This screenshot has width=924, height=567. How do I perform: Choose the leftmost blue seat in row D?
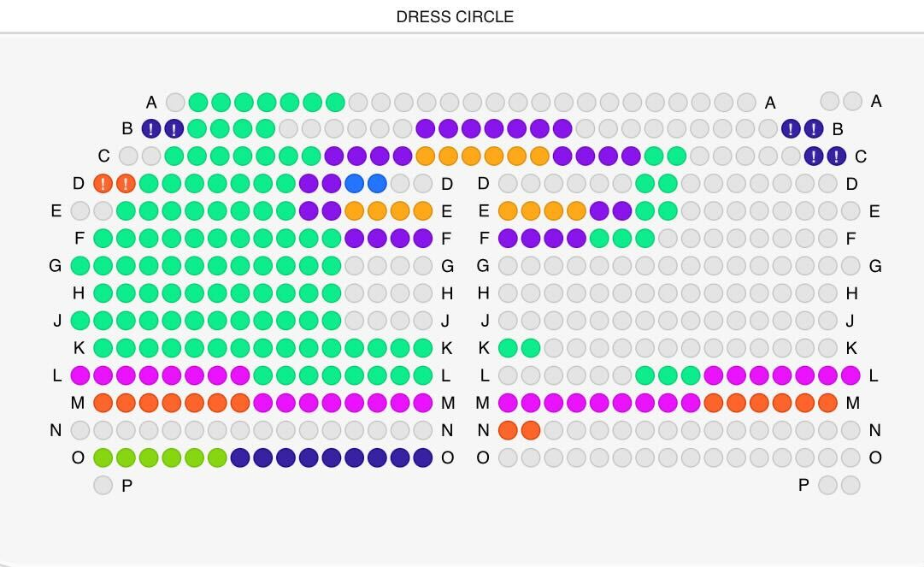click(x=355, y=183)
